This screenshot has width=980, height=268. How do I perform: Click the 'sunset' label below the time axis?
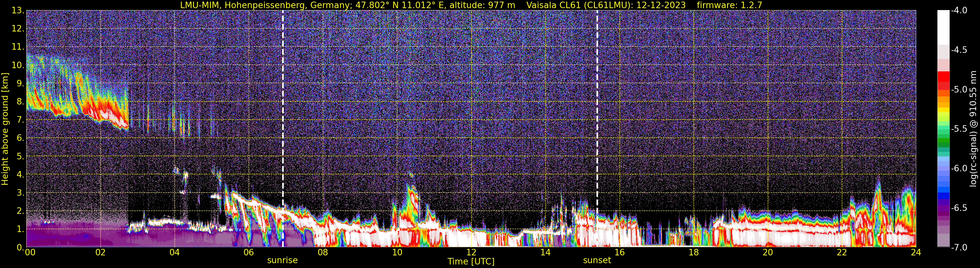point(597,261)
